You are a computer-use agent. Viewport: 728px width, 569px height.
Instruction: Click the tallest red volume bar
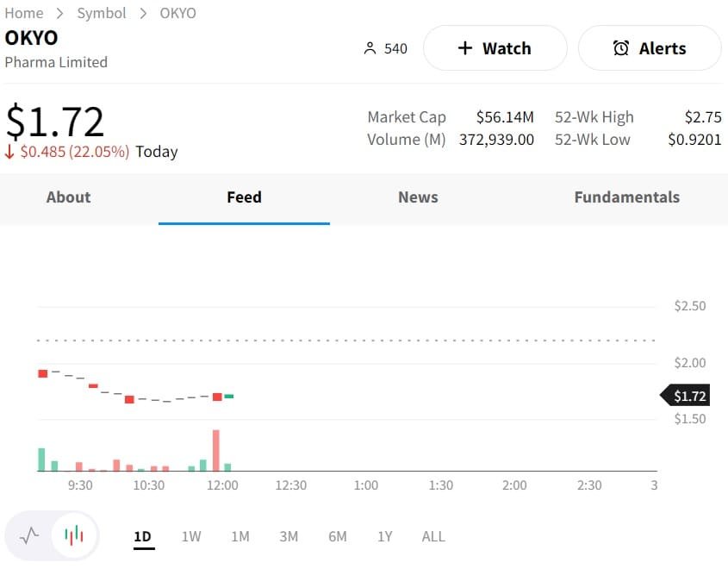pyautogui.click(x=216, y=450)
